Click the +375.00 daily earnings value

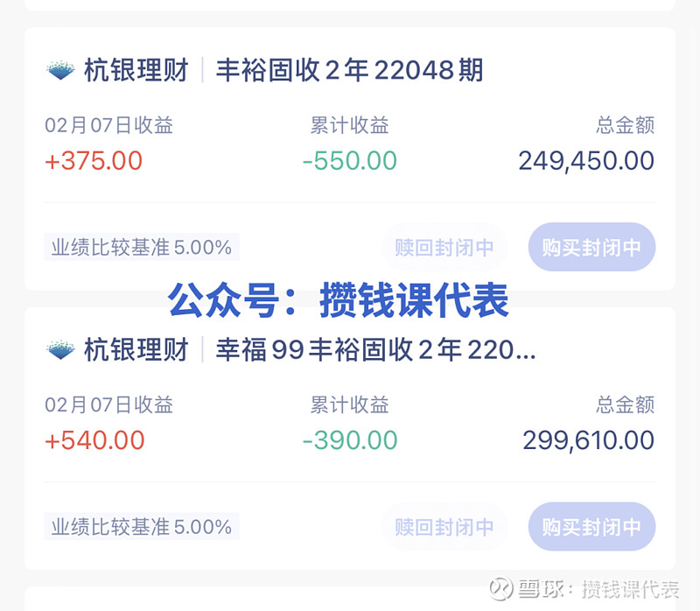(94, 161)
